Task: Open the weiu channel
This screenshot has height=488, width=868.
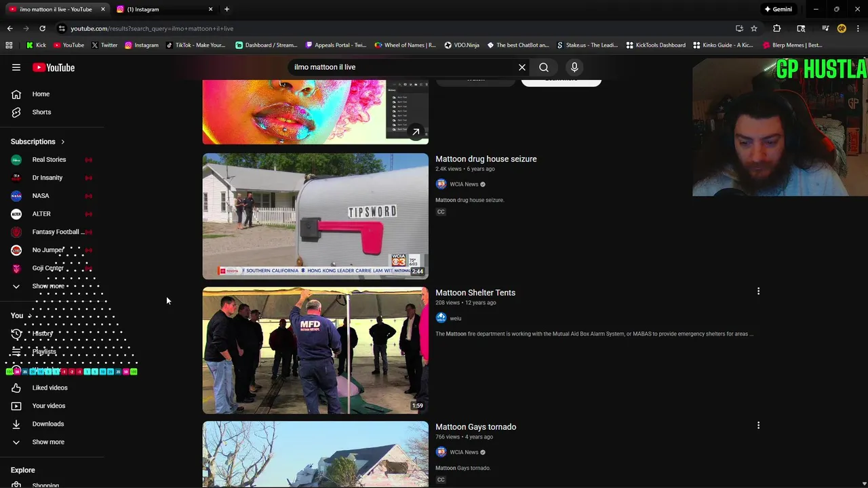Action: [x=455, y=318]
